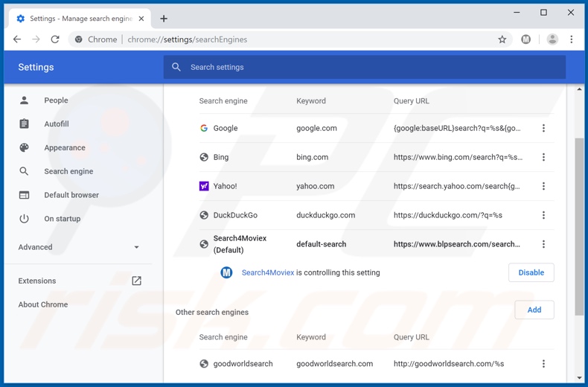The height and width of the screenshot is (387, 588).
Task: Open more actions for goodworldsearch engine
Action: (x=543, y=363)
